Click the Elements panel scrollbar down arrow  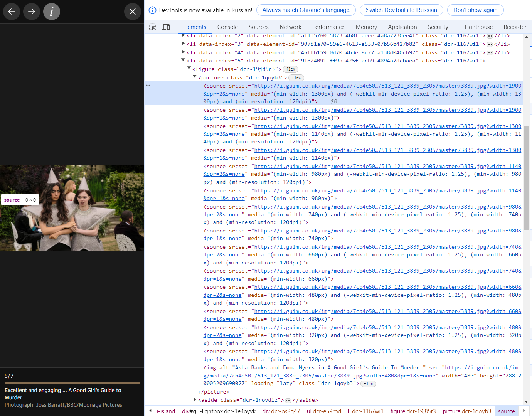click(x=526, y=402)
